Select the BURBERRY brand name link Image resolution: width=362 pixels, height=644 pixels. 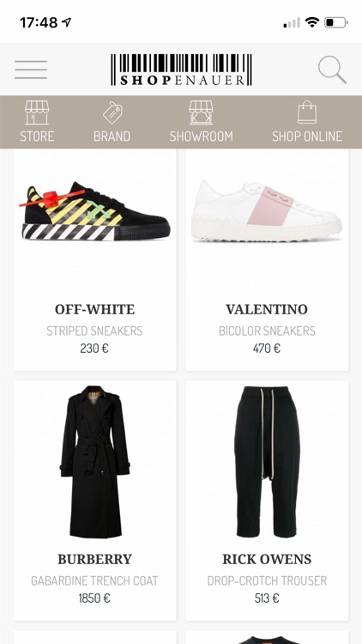[95, 559]
